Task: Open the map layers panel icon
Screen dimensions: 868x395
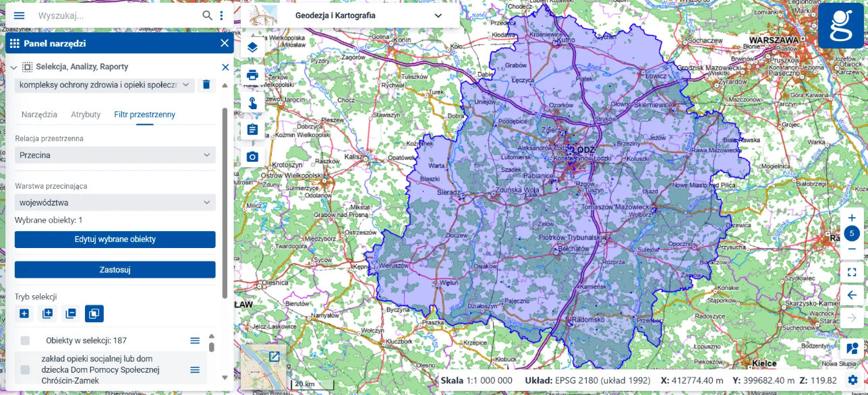Action: 252,47
